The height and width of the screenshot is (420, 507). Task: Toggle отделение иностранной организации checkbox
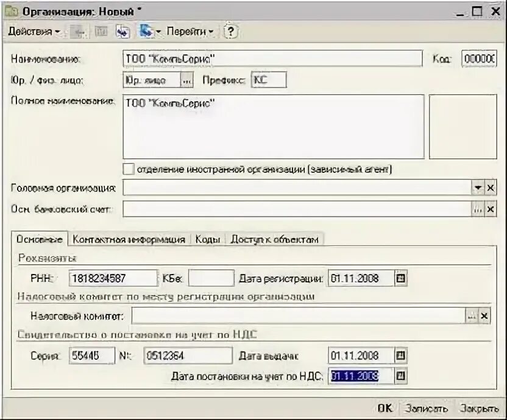129,169
